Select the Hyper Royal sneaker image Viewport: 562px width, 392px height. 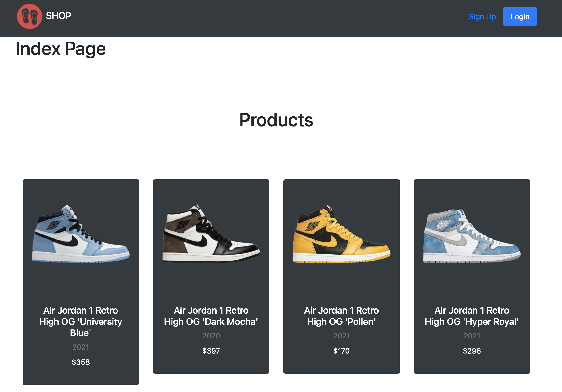coord(472,236)
